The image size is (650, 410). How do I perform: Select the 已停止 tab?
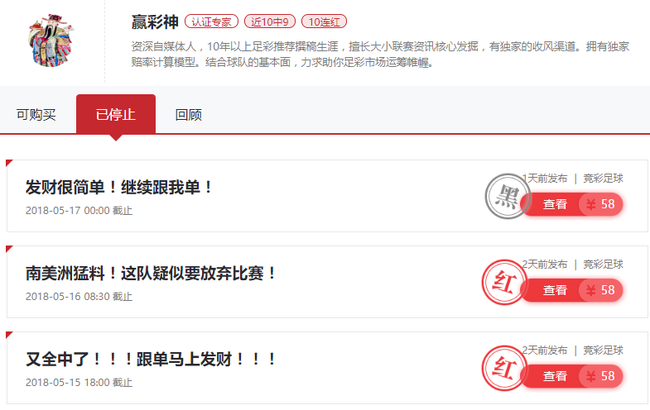click(116, 114)
